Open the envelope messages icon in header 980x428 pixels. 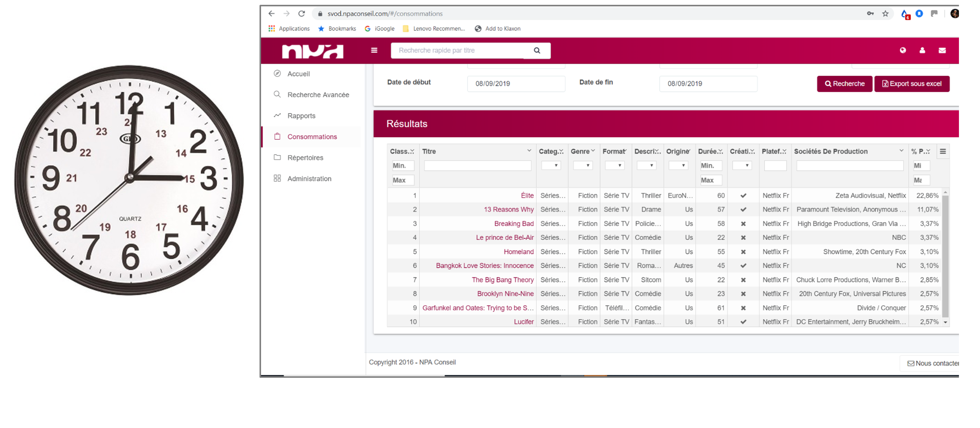pos(942,50)
